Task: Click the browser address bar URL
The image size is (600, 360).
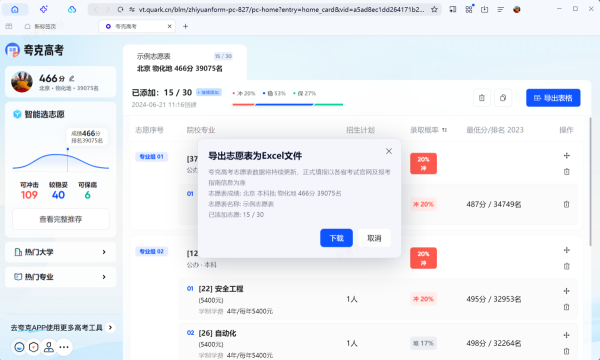Action: [281, 9]
